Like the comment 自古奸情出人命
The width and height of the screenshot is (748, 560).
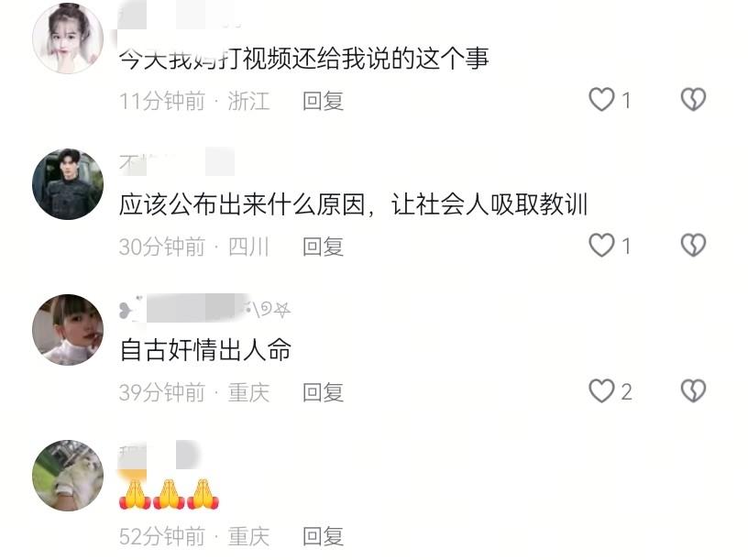pos(602,391)
